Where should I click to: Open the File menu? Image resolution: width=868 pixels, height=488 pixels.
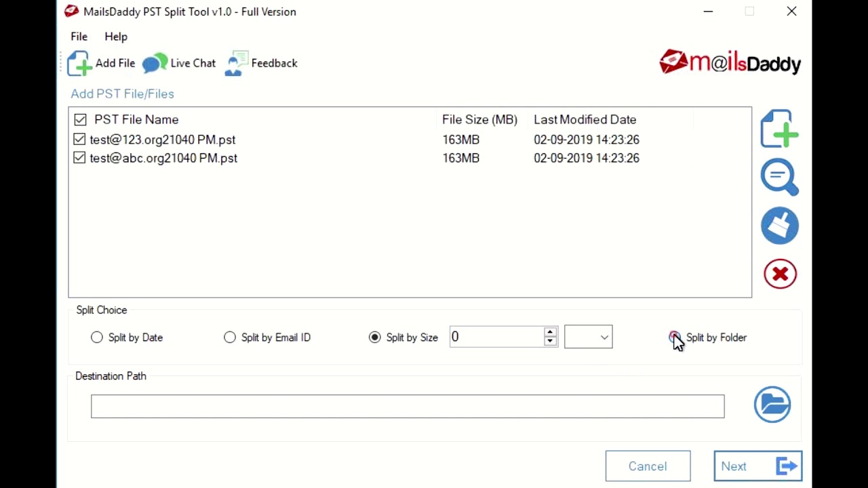coord(79,37)
